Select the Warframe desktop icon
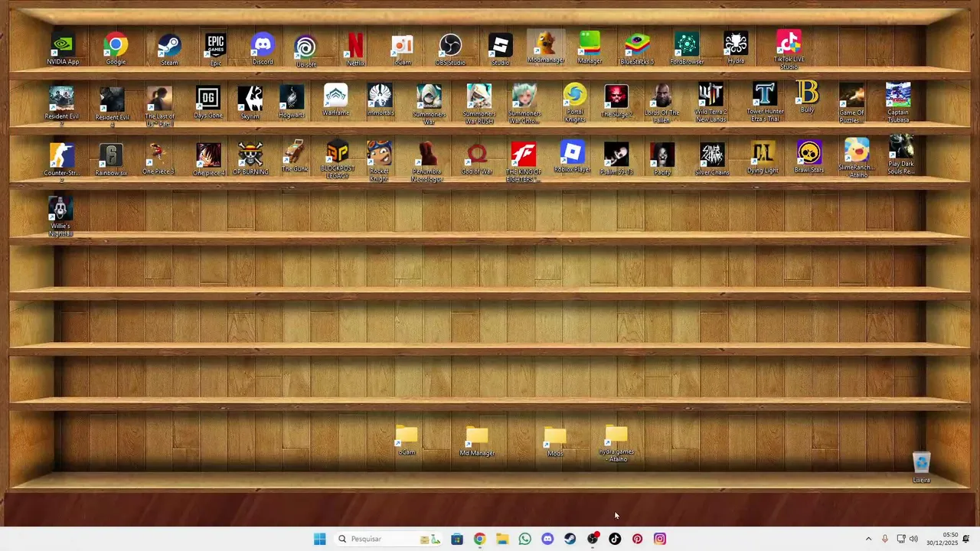Image resolution: width=980 pixels, height=551 pixels. pyautogui.click(x=335, y=101)
